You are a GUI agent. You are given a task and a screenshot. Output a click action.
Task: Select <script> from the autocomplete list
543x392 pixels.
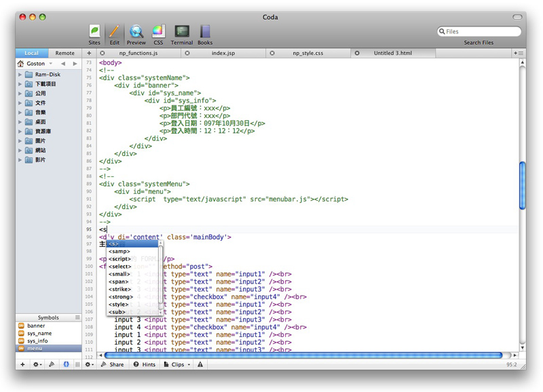tap(120, 259)
